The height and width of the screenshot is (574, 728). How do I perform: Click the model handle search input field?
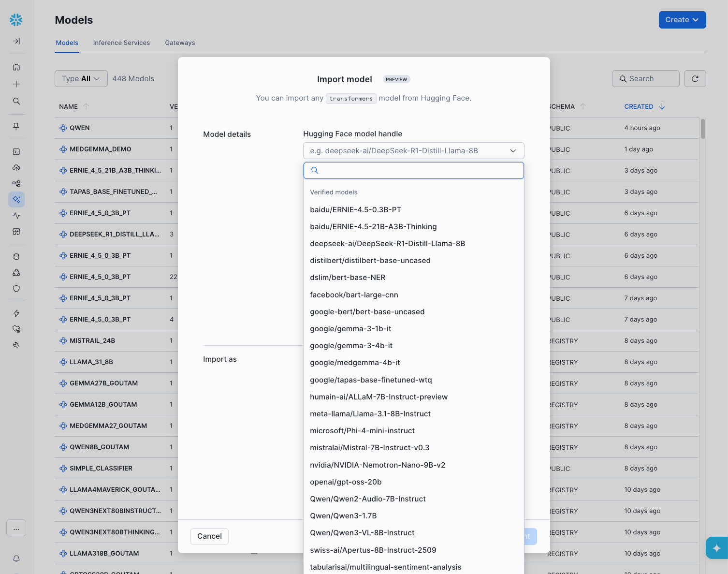click(x=413, y=170)
